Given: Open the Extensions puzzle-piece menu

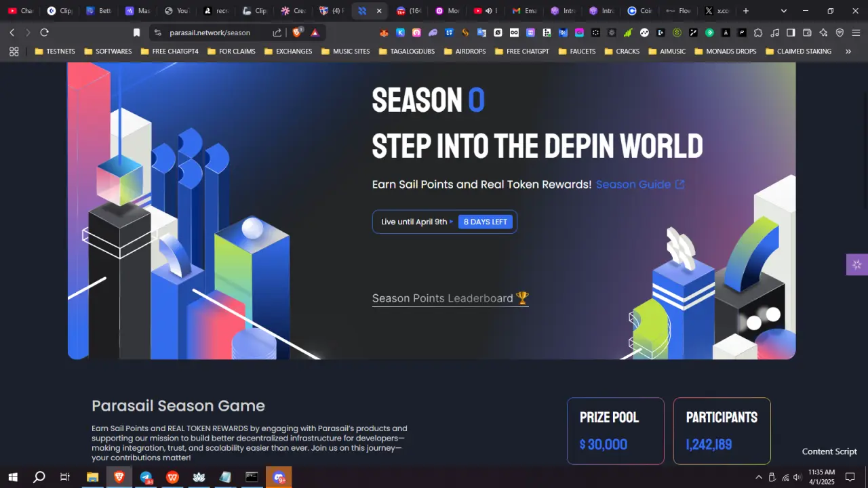Looking at the screenshot, I should coord(758,33).
